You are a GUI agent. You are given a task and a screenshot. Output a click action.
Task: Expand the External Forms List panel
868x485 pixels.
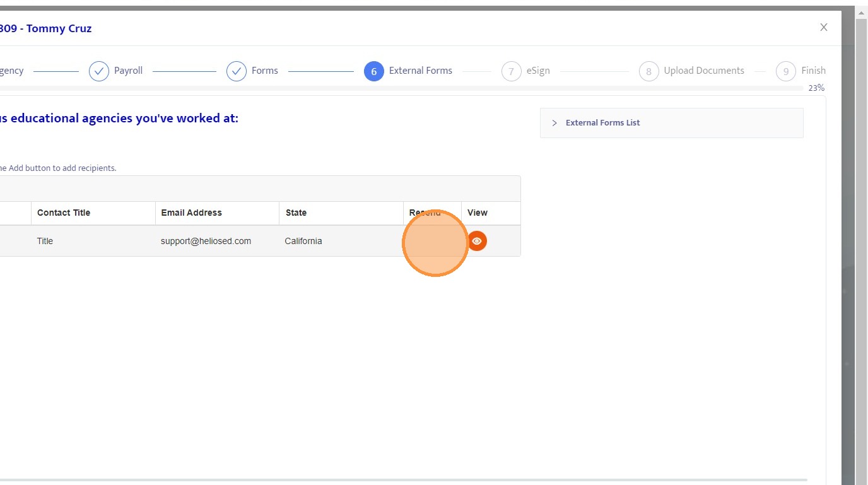tap(671, 122)
